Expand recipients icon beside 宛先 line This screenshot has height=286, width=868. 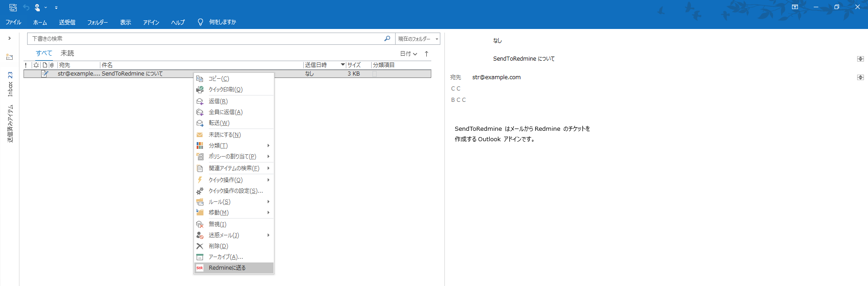[860, 77]
